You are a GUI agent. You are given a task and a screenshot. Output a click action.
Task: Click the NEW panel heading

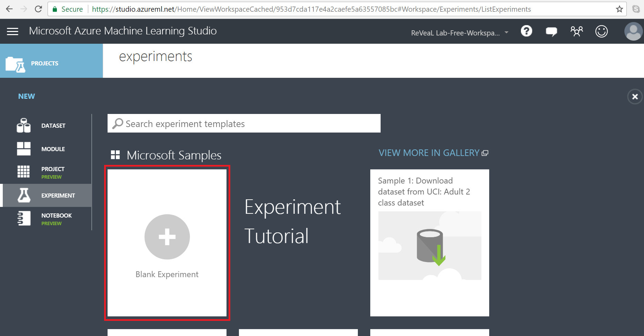click(x=27, y=96)
